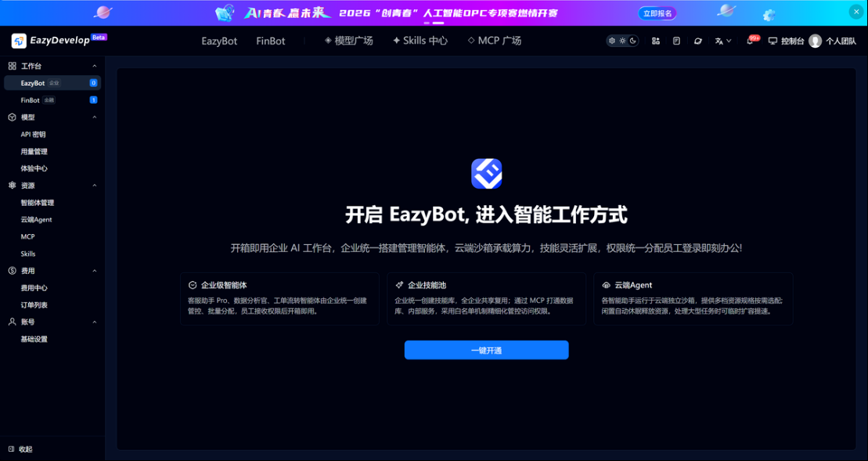Click the central EazyBot logo icon

point(487,174)
